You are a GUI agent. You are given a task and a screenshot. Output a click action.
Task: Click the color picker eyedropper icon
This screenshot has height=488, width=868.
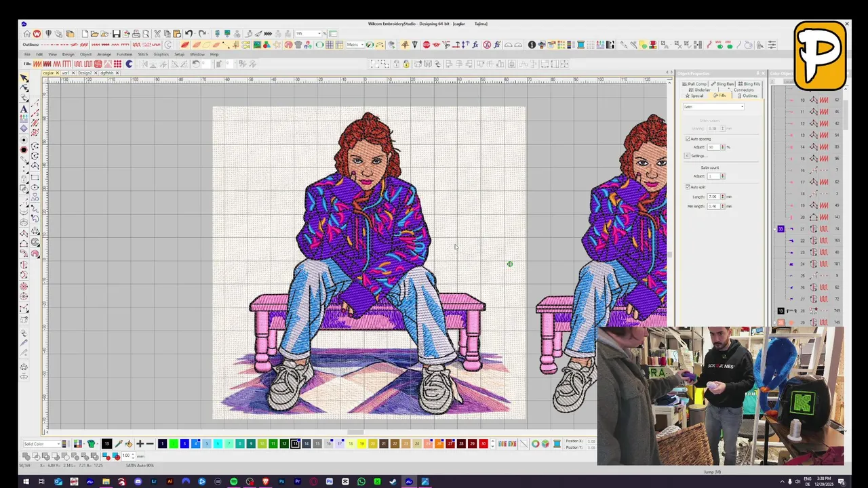(x=118, y=444)
